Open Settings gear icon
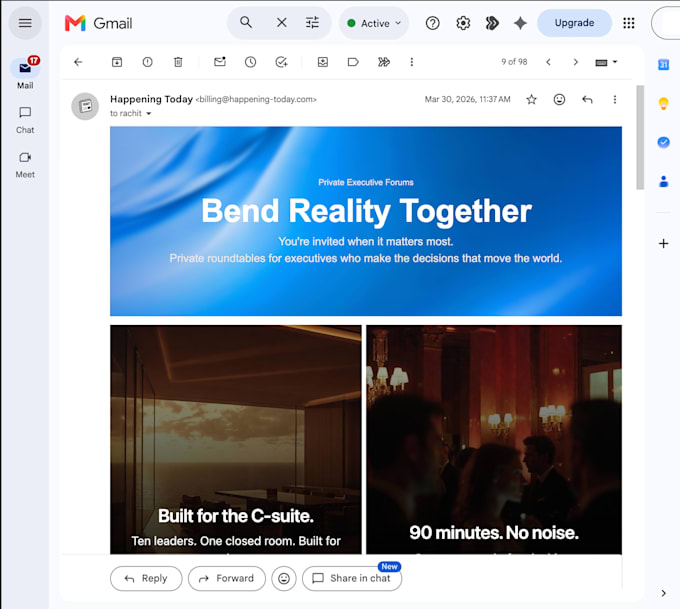This screenshot has width=680, height=609. click(463, 23)
